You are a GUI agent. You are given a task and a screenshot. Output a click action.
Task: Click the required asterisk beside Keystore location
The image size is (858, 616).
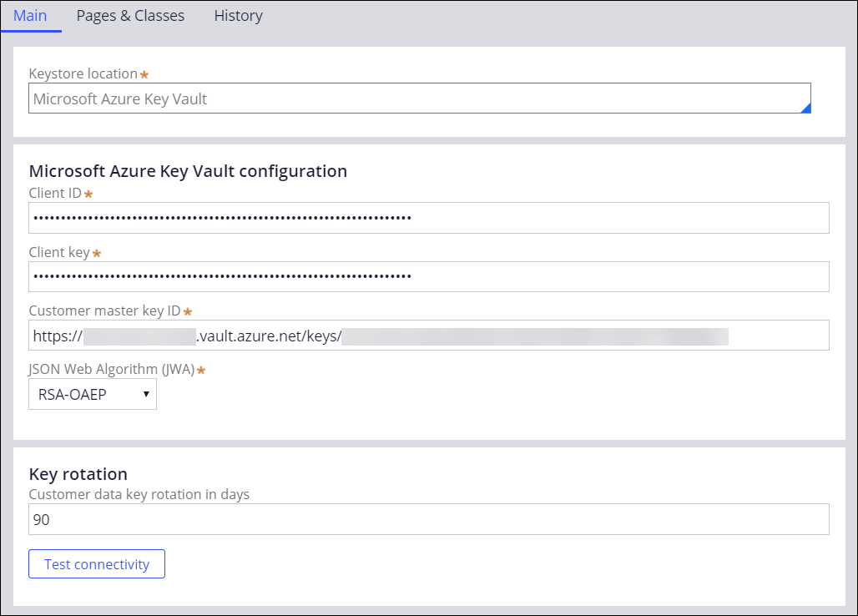coord(144,75)
